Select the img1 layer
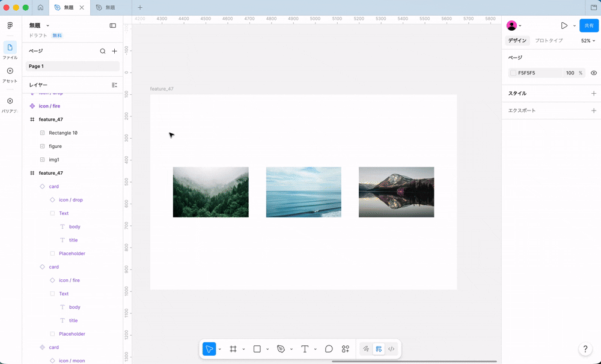 tap(54, 160)
